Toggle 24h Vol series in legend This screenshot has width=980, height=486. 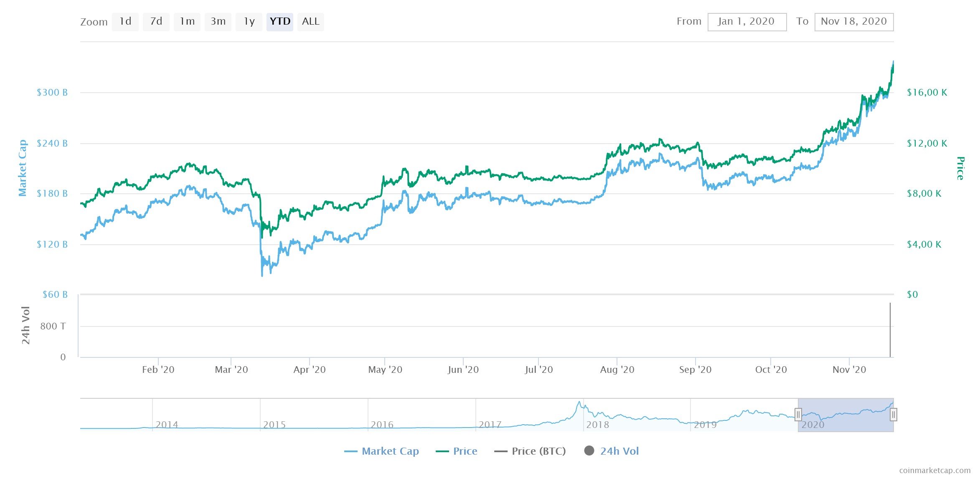click(x=619, y=451)
